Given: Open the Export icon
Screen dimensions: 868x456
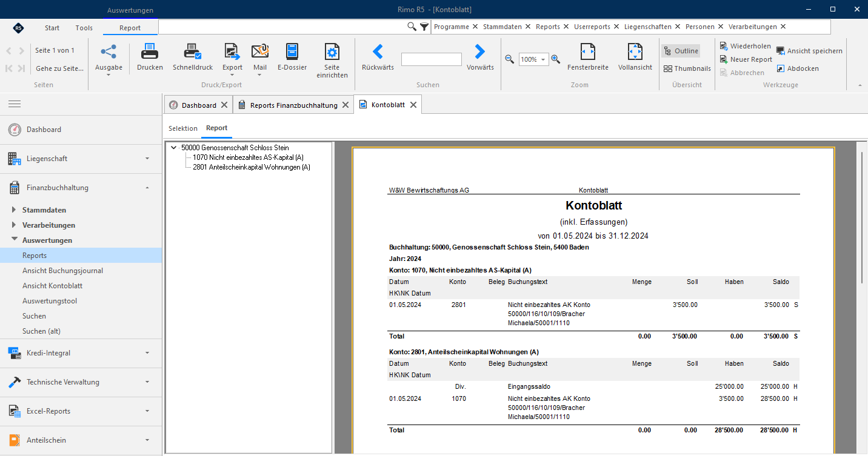Looking at the screenshot, I should 232,51.
